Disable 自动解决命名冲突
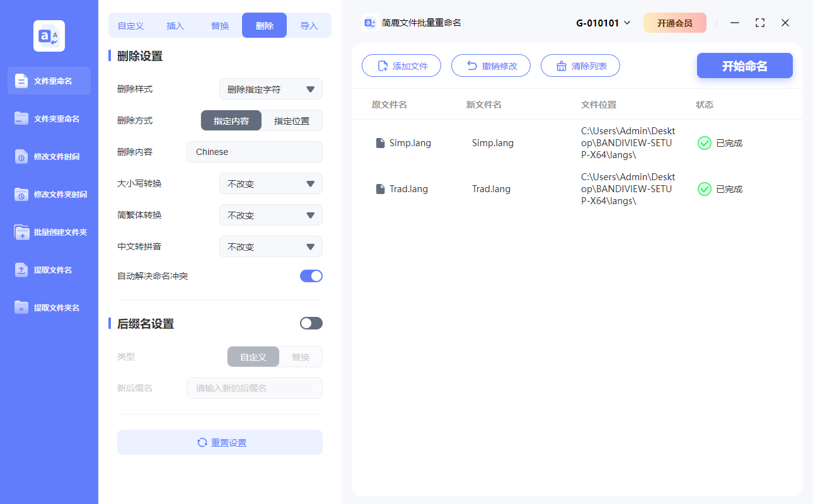Viewport: 813px width, 504px height. [311, 275]
